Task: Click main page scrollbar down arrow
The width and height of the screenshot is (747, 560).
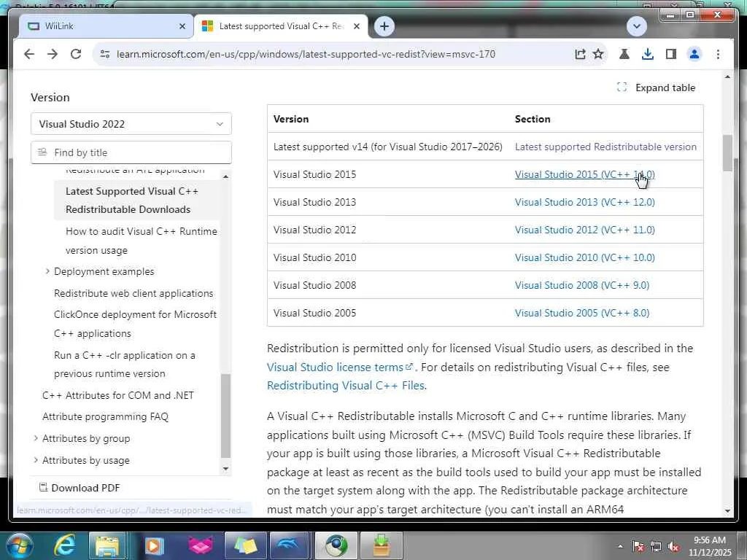Action: point(727,511)
